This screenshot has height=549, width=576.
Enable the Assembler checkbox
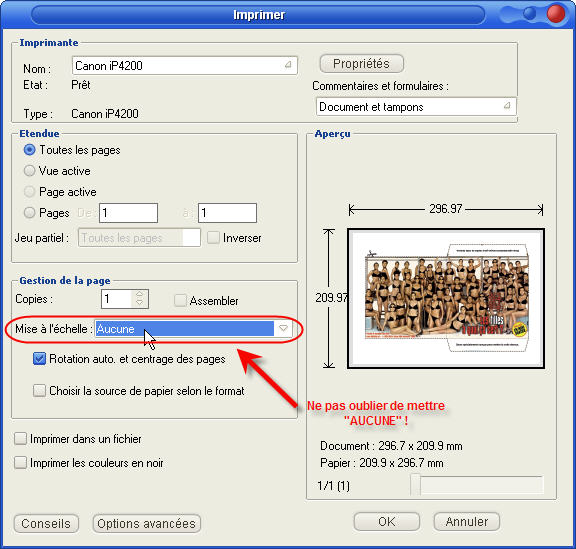[180, 301]
